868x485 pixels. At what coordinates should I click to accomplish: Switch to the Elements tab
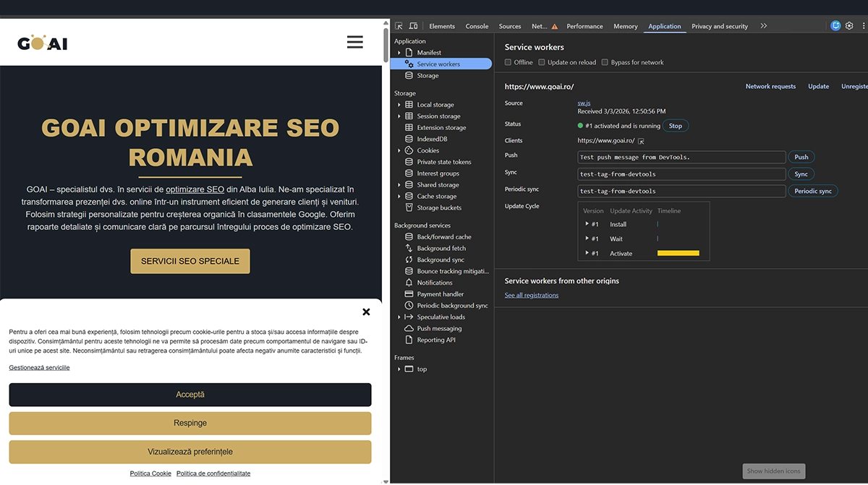(442, 26)
